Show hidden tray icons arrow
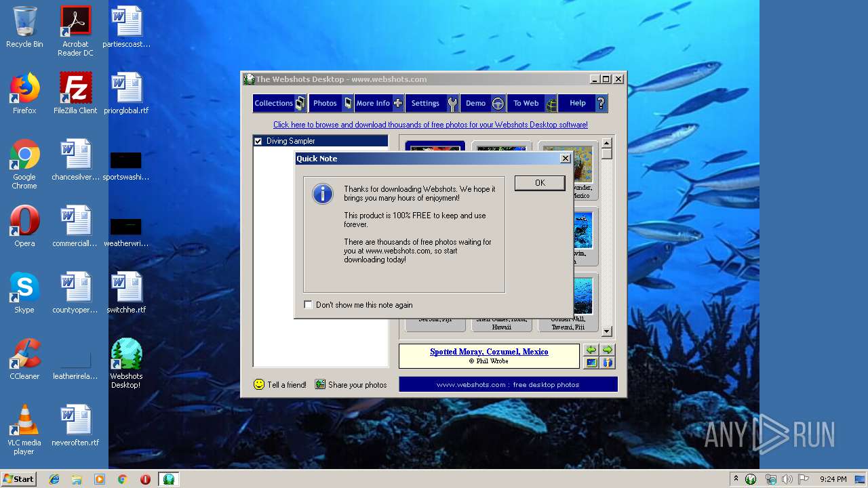868x488 pixels. [x=736, y=479]
